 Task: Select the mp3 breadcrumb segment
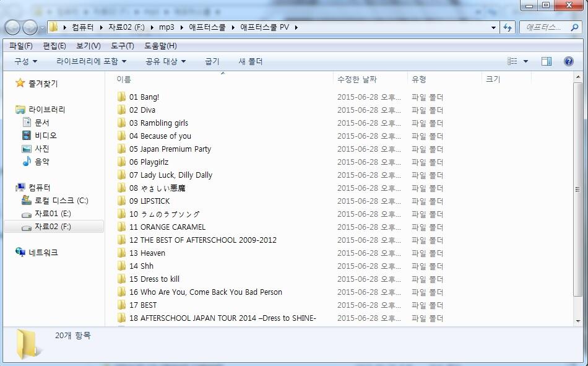point(166,27)
